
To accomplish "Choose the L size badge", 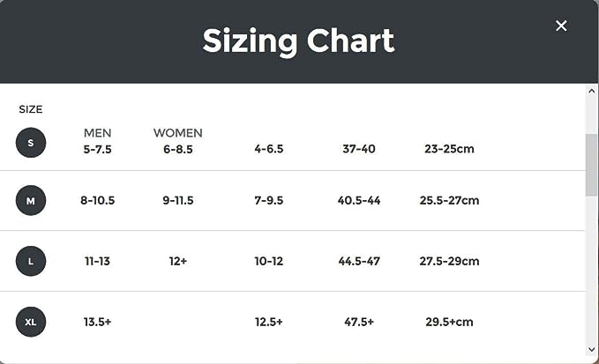I will pos(31,261).
